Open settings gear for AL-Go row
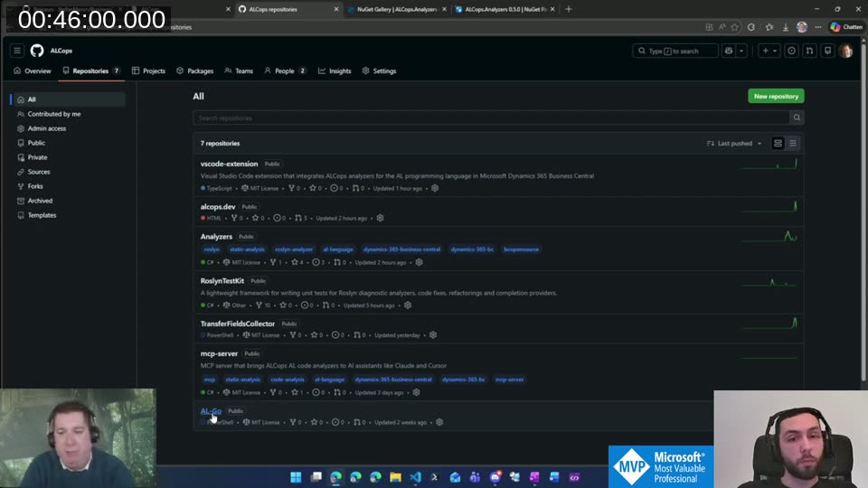Screen dimensions: 868x488 point(439,422)
